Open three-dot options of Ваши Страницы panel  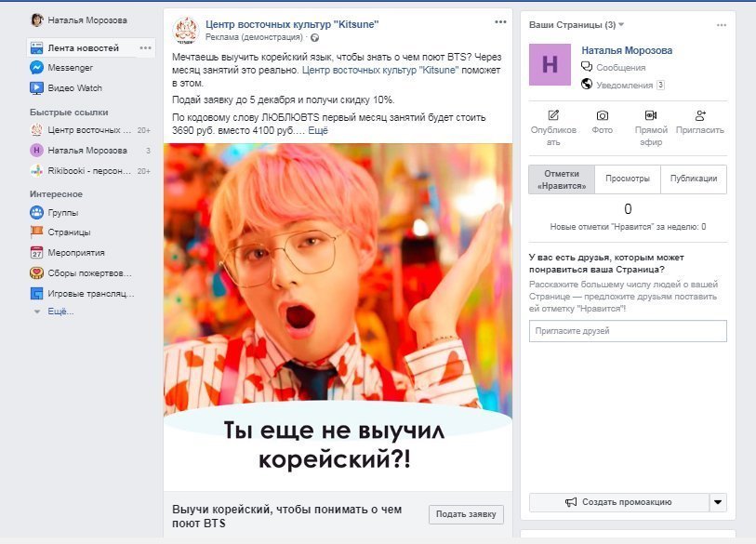722,25
